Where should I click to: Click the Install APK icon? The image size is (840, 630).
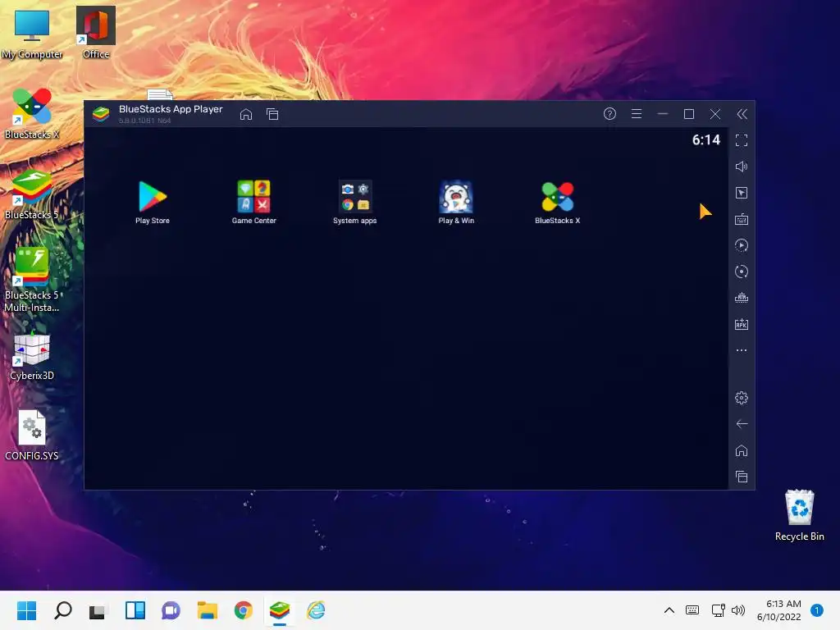pyautogui.click(x=742, y=324)
